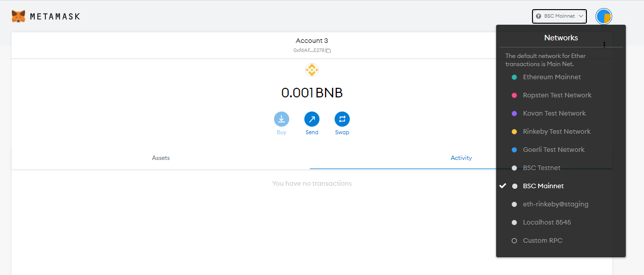Click the grey dot beside Localhost 8545

[x=514, y=223]
